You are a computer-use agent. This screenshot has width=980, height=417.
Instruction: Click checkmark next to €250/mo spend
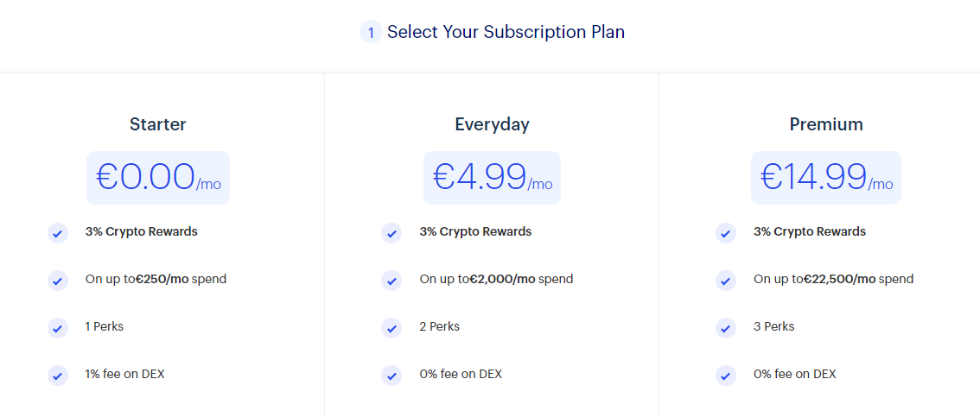pyautogui.click(x=58, y=281)
